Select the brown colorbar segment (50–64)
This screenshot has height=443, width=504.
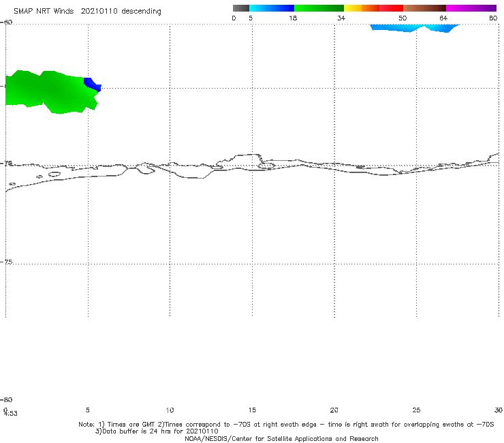pyautogui.click(x=424, y=8)
